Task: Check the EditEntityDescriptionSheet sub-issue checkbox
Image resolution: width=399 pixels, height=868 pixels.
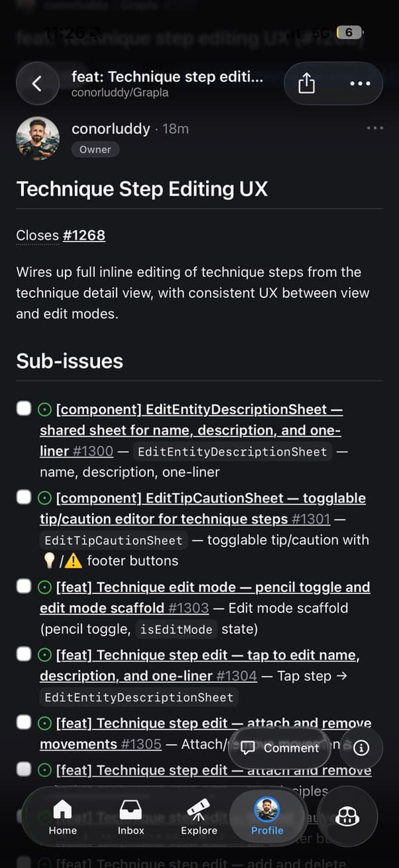Action: [24, 409]
